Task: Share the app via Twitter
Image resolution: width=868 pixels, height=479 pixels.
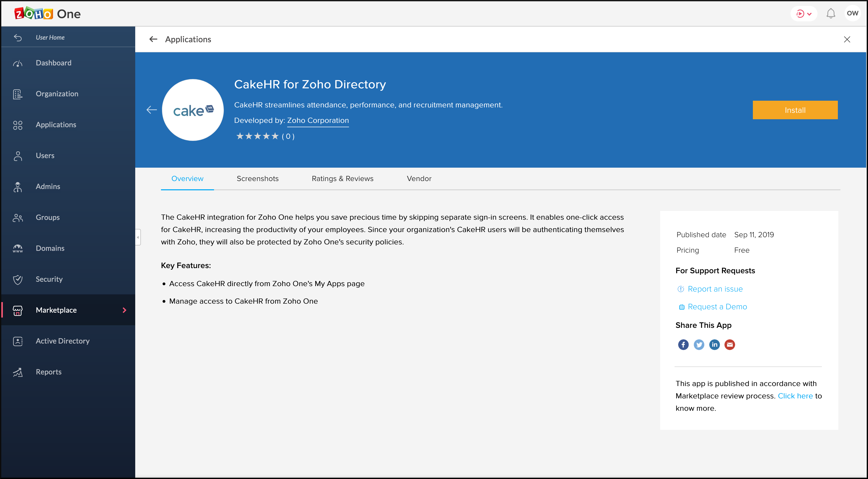Action: (699, 344)
